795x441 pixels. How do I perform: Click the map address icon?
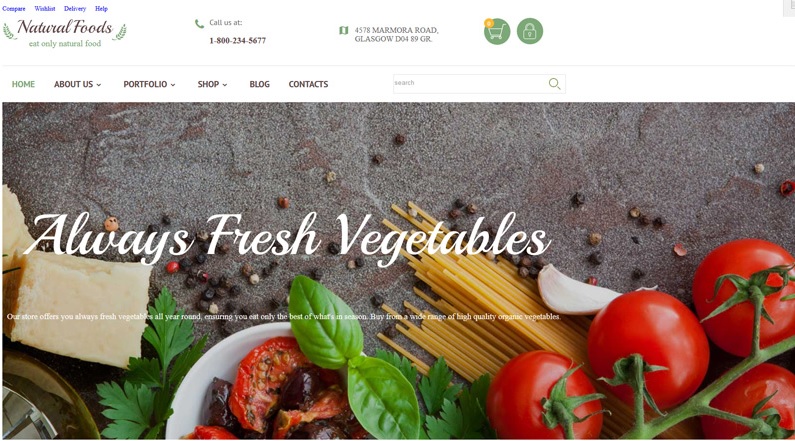click(x=344, y=30)
